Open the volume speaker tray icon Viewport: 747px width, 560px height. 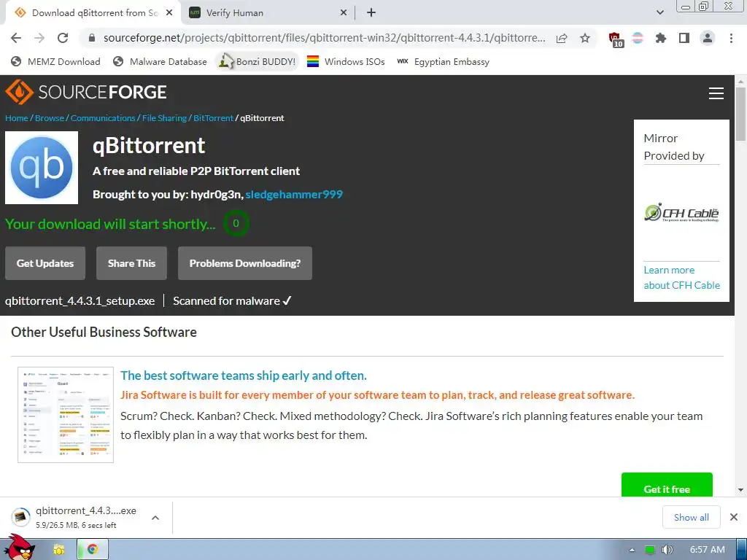pos(667,550)
